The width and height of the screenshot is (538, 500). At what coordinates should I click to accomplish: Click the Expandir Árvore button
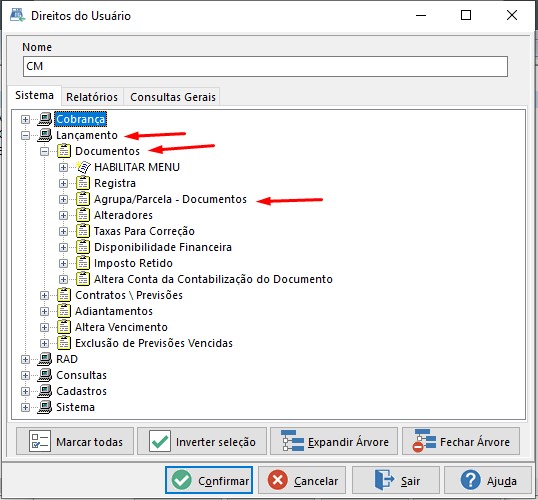click(334, 442)
